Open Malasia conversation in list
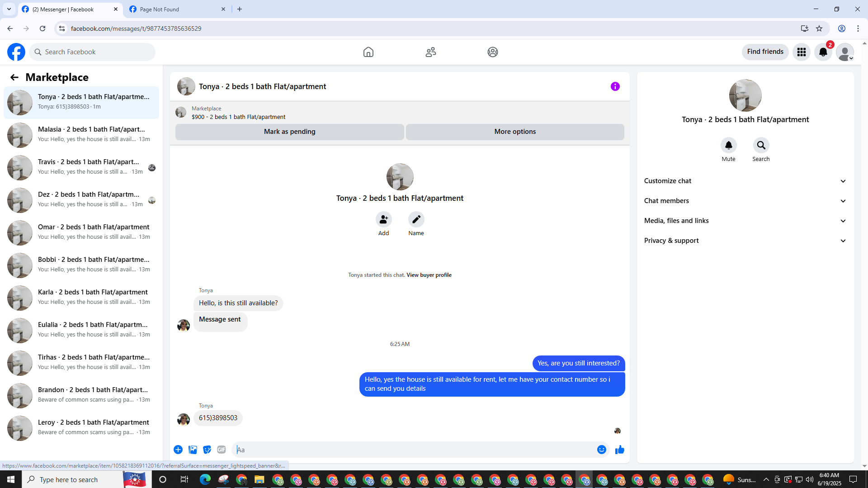 pyautogui.click(x=81, y=135)
